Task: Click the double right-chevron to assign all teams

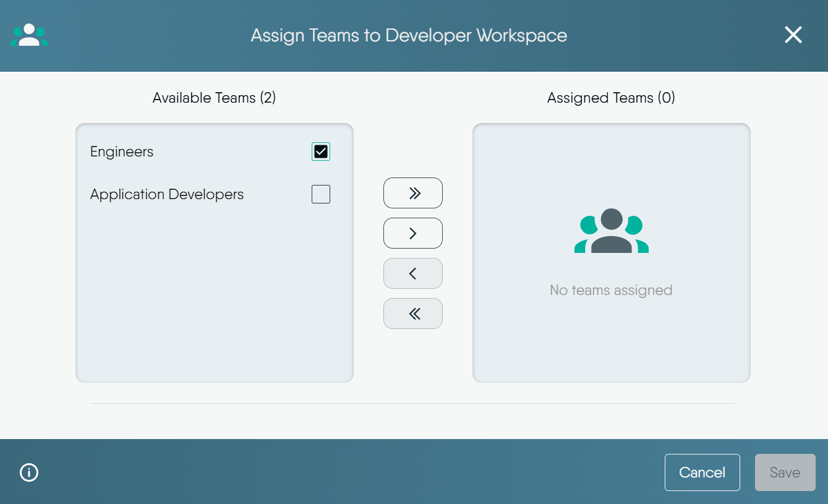Action: pyautogui.click(x=412, y=193)
